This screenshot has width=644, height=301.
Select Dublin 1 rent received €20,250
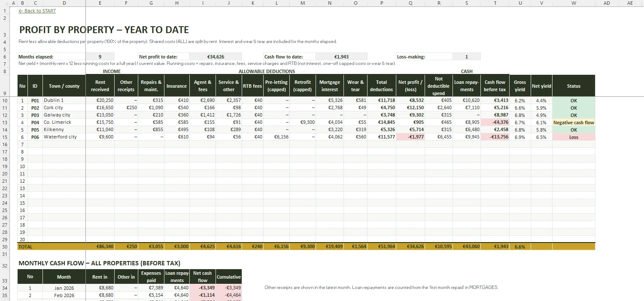click(x=100, y=100)
